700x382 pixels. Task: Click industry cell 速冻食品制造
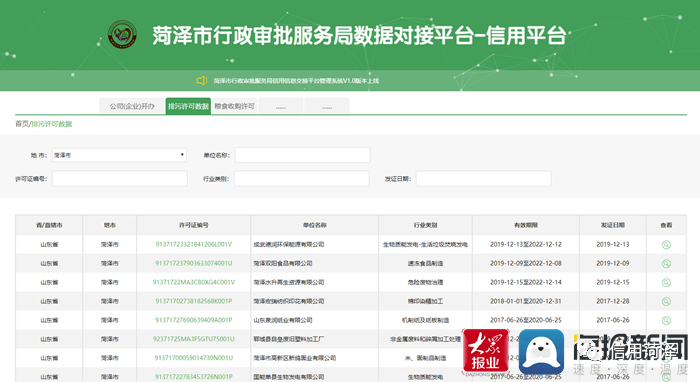(425, 263)
